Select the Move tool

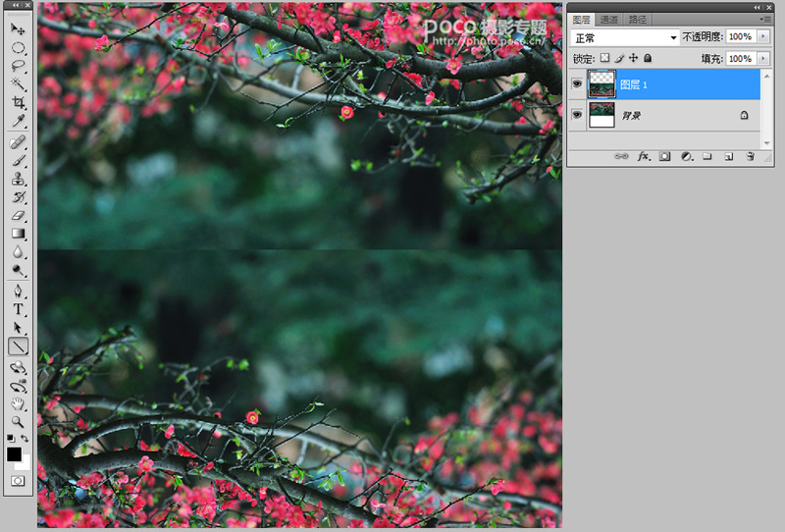coord(18,29)
